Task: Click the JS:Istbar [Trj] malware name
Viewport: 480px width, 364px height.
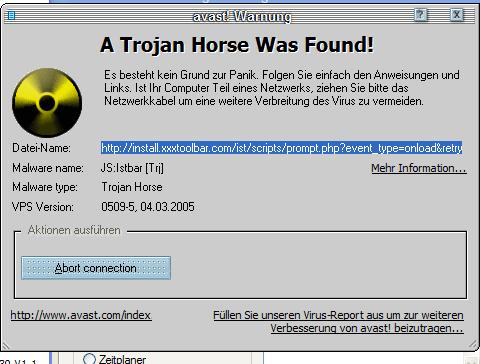Action: (132, 168)
